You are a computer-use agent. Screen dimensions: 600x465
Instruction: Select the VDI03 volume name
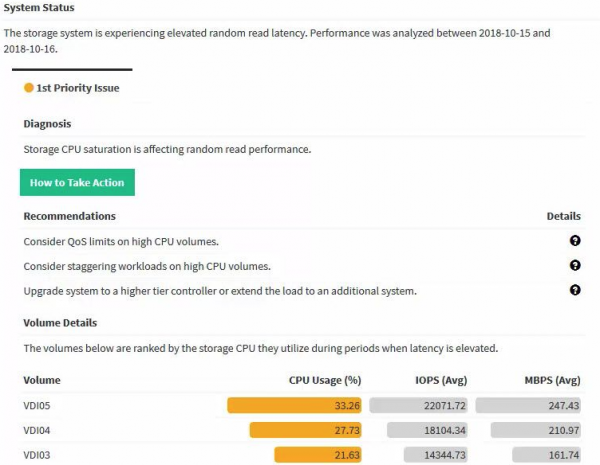(39, 455)
